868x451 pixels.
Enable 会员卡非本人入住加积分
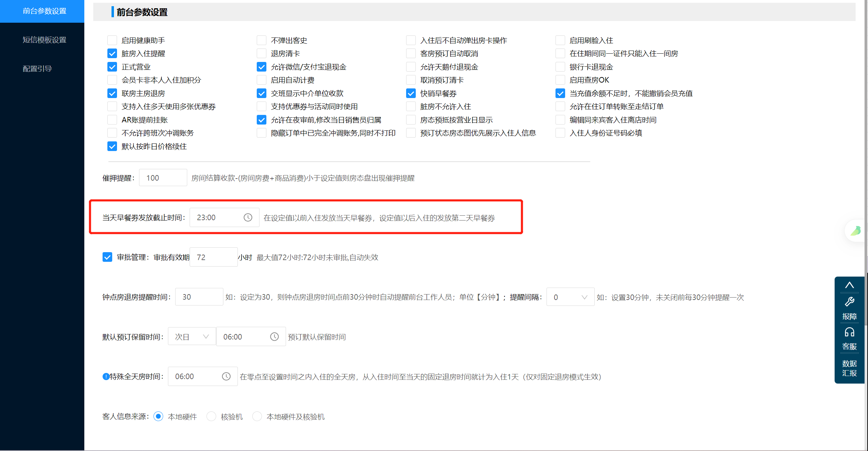pos(112,80)
